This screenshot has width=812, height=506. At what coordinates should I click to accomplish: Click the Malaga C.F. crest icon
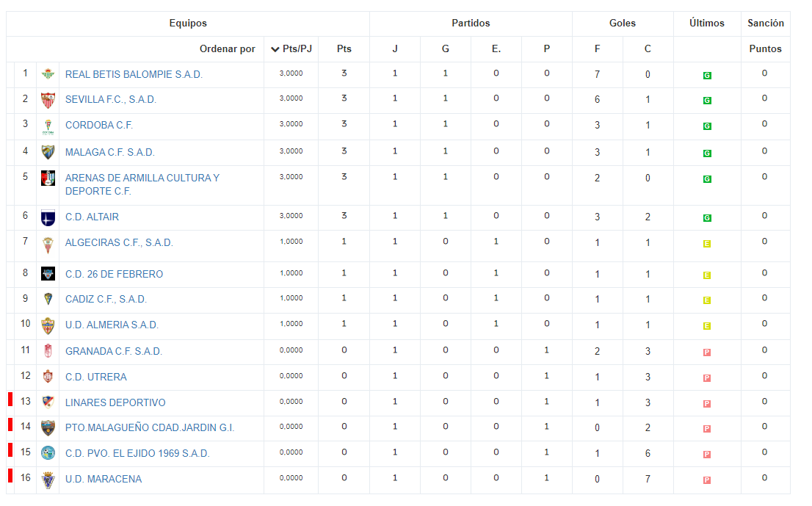48,152
